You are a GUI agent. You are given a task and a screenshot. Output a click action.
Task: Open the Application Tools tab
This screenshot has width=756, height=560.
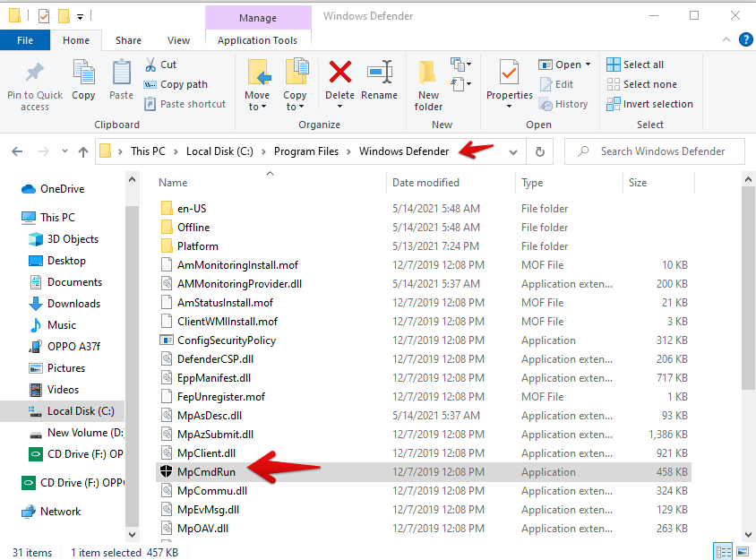click(257, 40)
